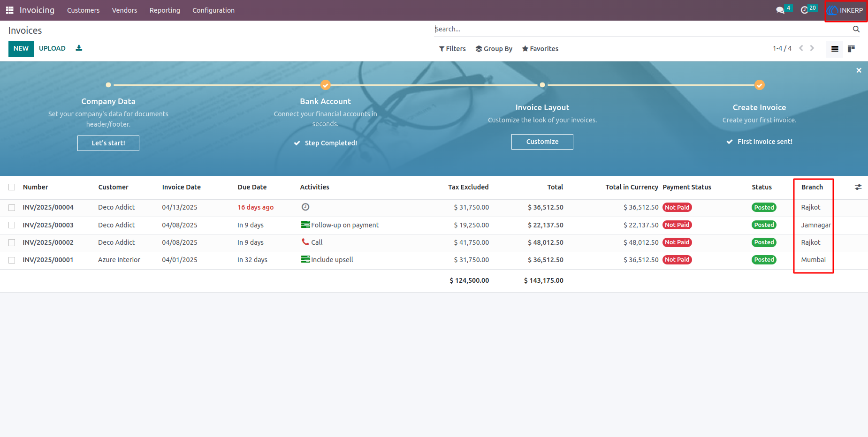Click the Include upsell activity icon
Image resolution: width=868 pixels, height=437 pixels.
tap(305, 259)
